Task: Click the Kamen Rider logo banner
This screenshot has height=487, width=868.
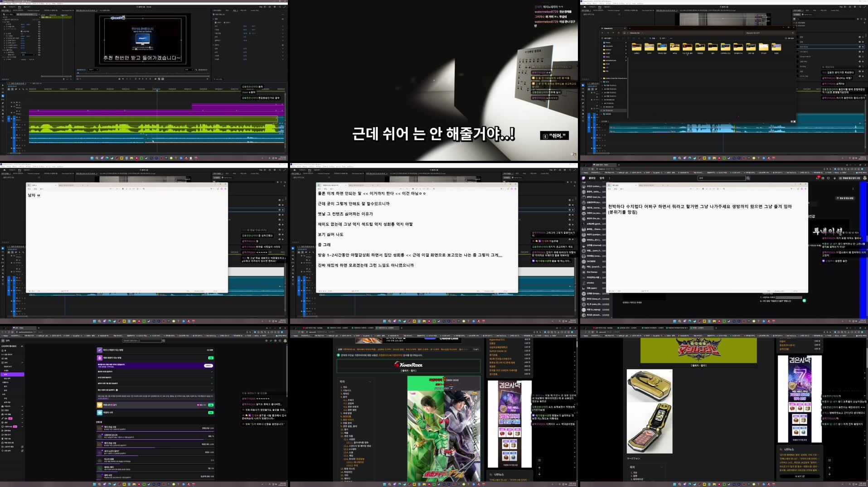Action: (x=409, y=365)
